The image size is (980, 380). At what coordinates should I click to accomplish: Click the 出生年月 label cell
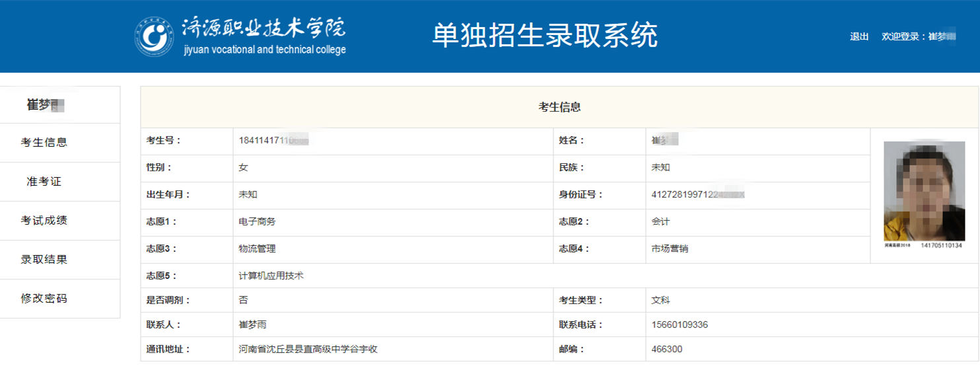pos(187,195)
